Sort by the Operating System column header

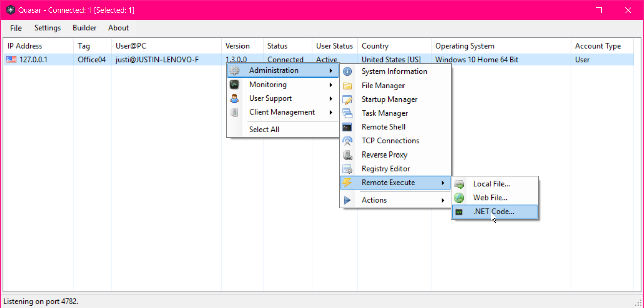pos(464,46)
